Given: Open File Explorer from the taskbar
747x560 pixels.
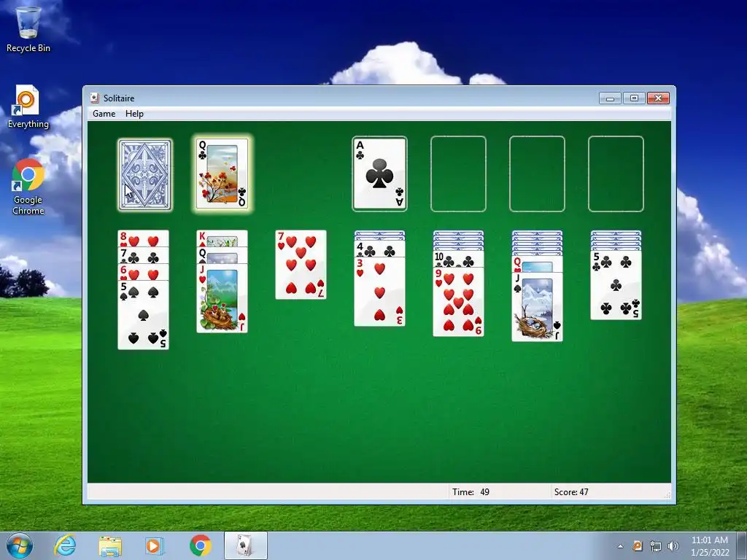Looking at the screenshot, I should click(110, 545).
